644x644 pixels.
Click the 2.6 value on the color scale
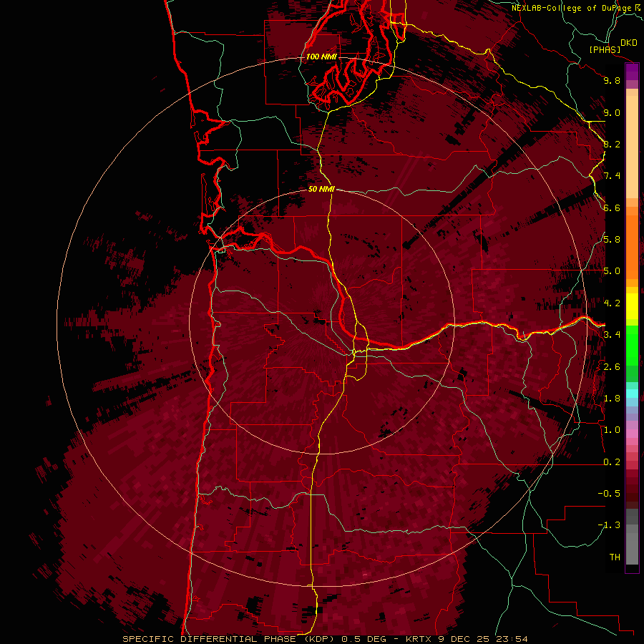[612, 367]
